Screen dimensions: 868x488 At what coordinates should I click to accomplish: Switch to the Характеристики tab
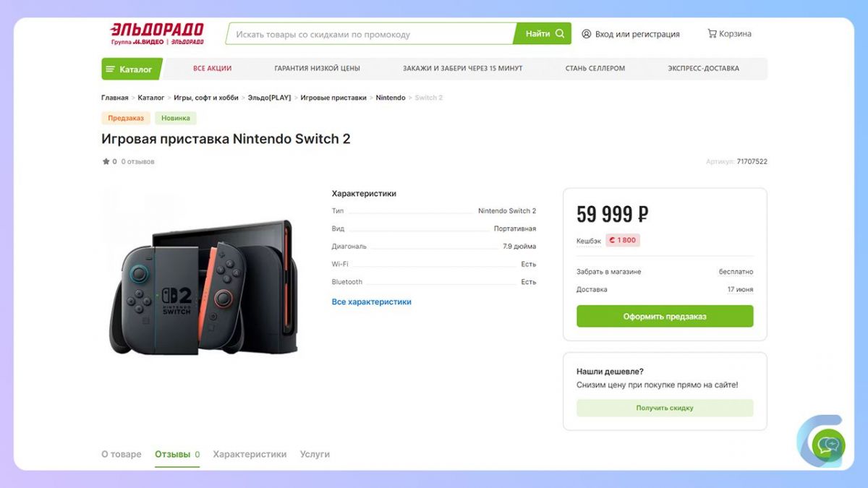click(x=250, y=455)
